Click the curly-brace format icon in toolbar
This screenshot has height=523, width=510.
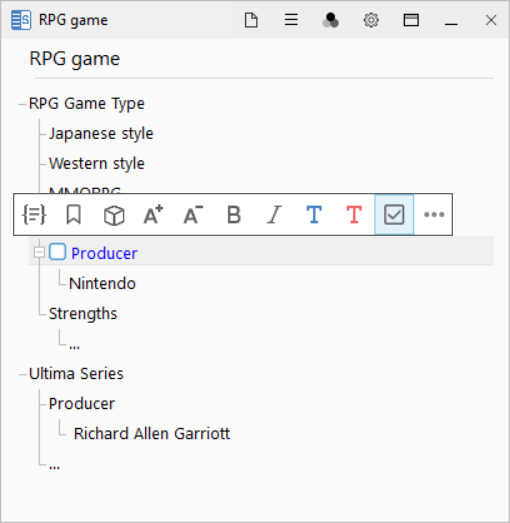click(x=34, y=214)
